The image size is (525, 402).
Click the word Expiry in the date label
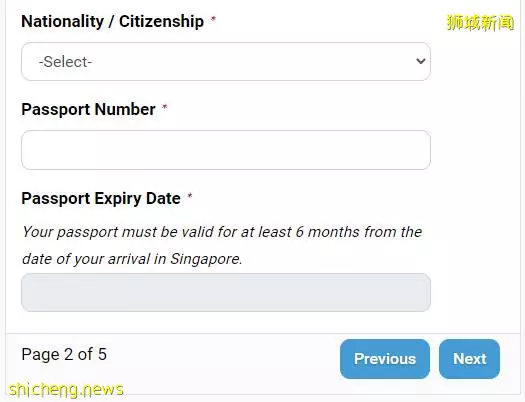tap(118, 199)
